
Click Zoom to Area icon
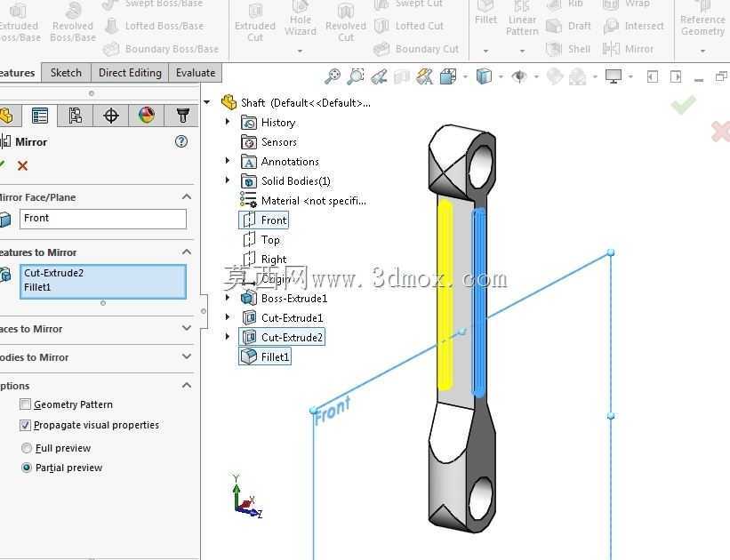(356, 76)
